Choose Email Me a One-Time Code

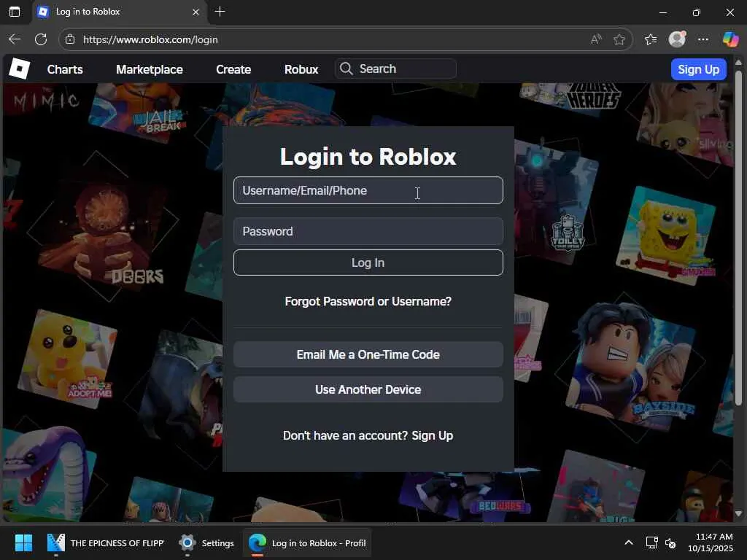368,355
